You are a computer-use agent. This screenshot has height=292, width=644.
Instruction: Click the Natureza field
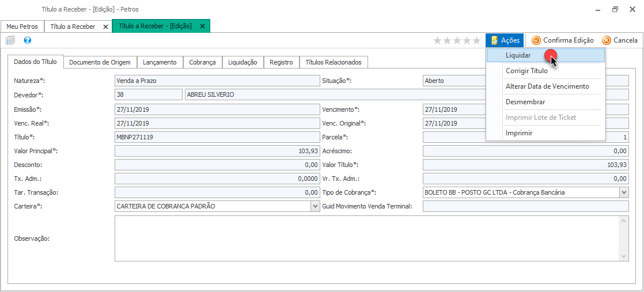tap(217, 81)
